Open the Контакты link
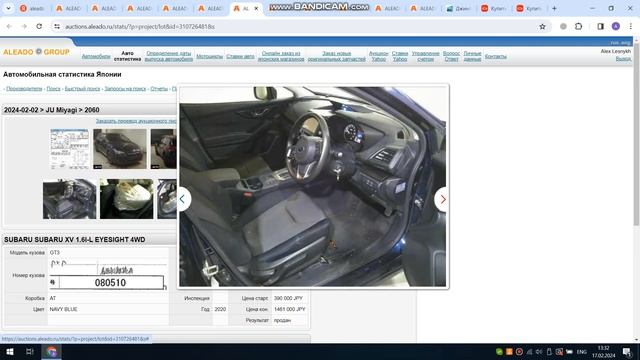This screenshot has height=360, width=640. point(496,56)
